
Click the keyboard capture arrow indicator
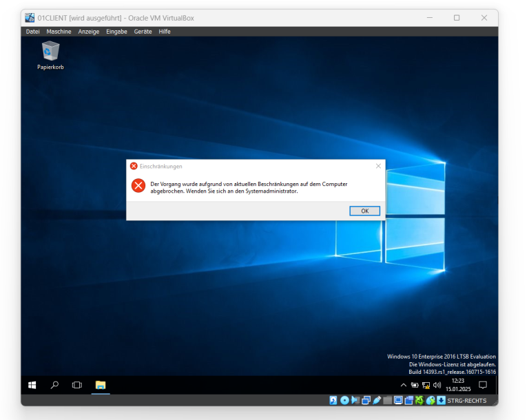442,401
